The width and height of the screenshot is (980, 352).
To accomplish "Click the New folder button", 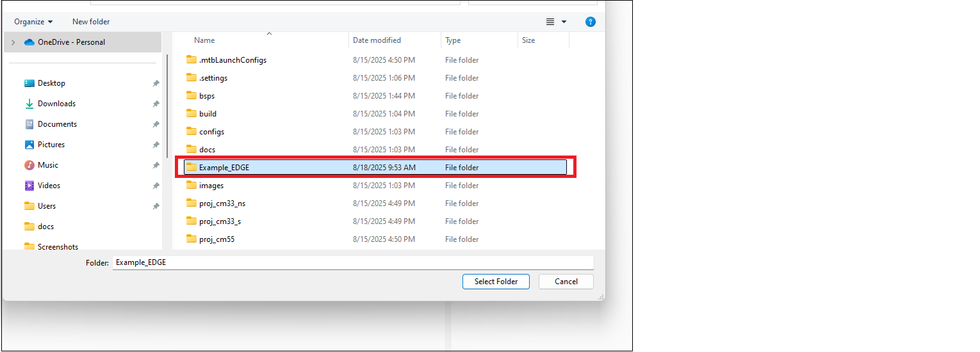I will coord(91,22).
